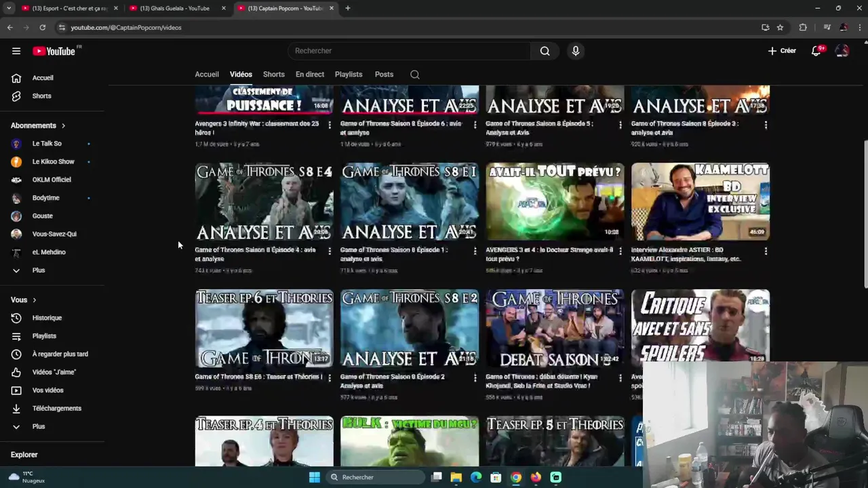The width and height of the screenshot is (868, 488).
Task: Open the En direct tab
Action: coord(310,75)
